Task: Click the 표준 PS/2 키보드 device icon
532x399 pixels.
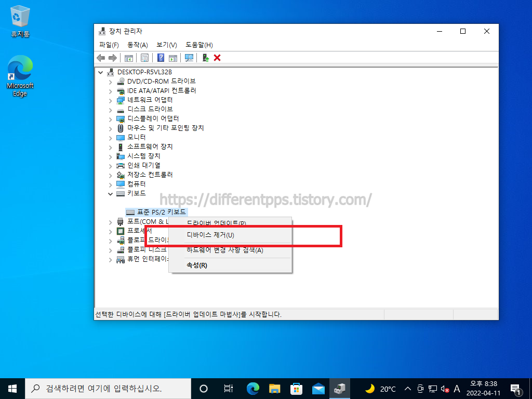Action: (x=130, y=212)
